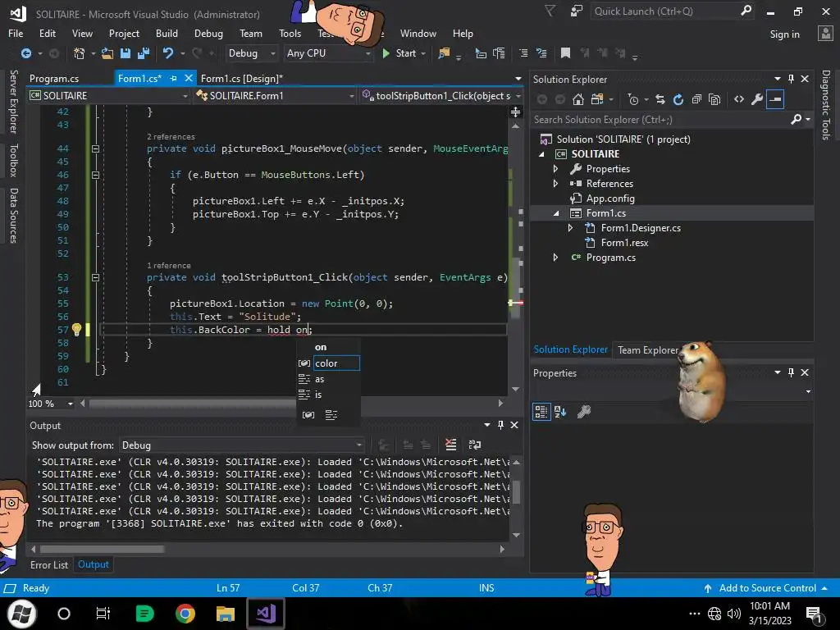
Task: Refresh the Solution Explorer
Action: click(x=678, y=99)
